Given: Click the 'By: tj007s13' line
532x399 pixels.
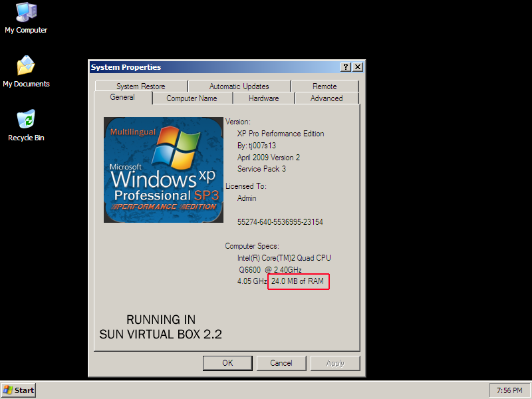Looking at the screenshot, I should click(x=257, y=146).
